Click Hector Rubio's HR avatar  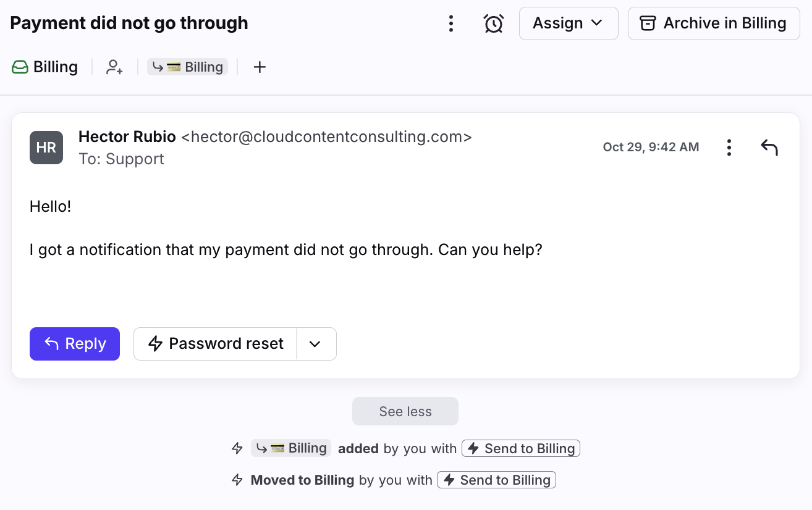pos(46,148)
